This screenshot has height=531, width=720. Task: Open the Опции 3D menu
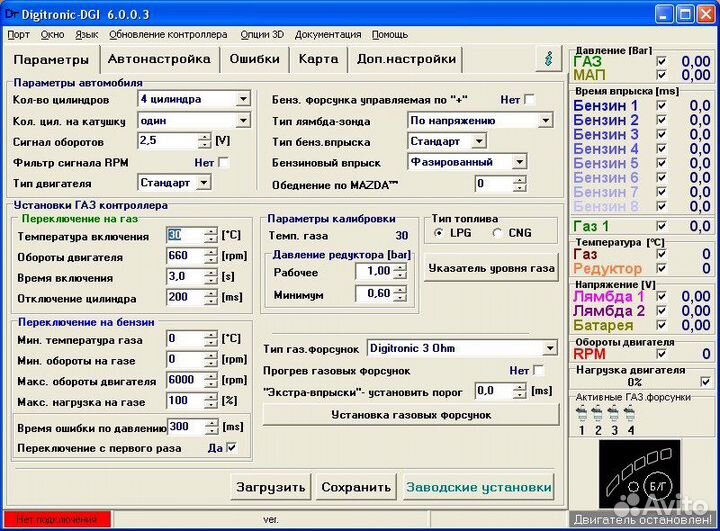262,34
